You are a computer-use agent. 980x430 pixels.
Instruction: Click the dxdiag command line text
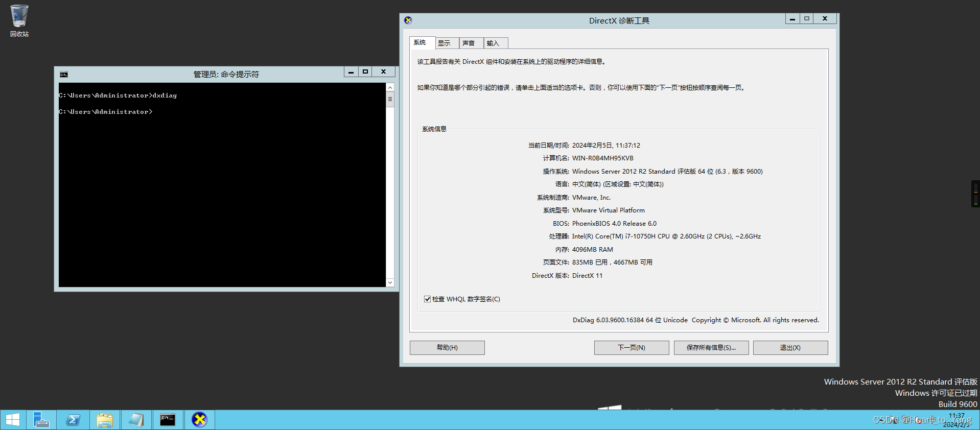pos(165,95)
